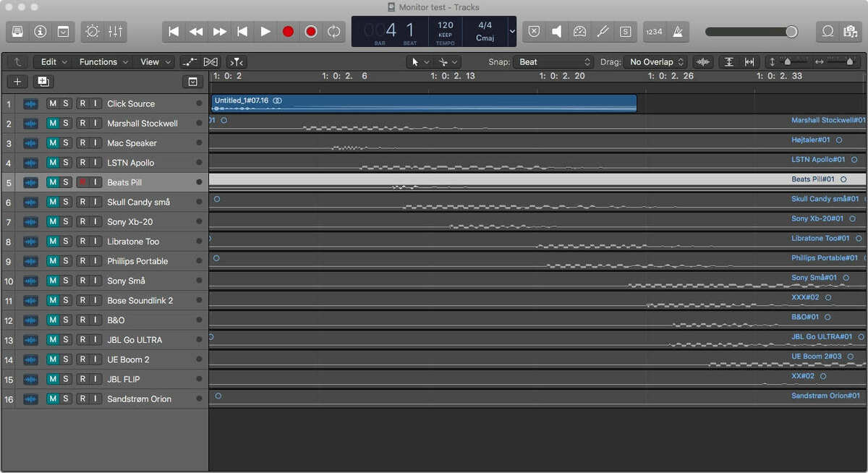Click the main Record button
868x473 pixels.
(289, 32)
